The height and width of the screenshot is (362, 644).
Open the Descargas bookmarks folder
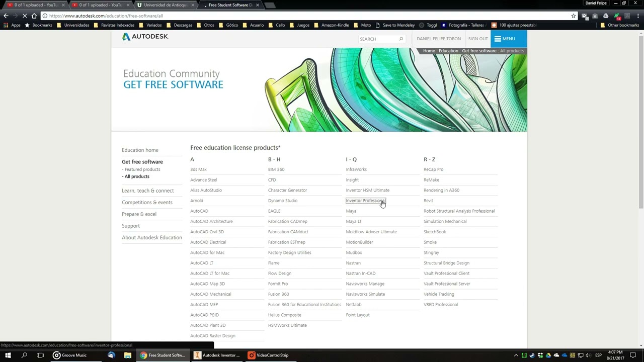tap(179, 25)
